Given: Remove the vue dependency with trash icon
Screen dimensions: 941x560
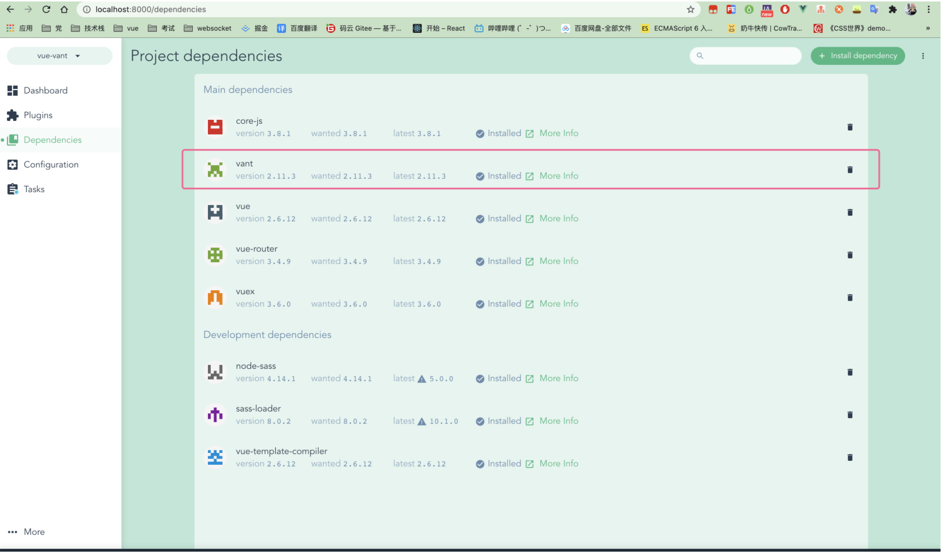Looking at the screenshot, I should pos(850,213).
